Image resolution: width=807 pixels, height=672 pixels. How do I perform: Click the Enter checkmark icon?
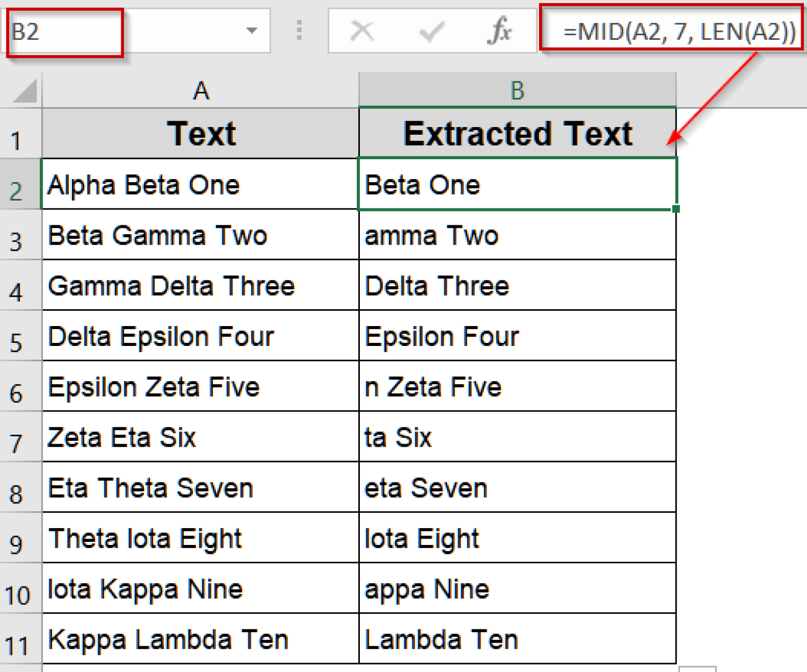coord(430,30)
